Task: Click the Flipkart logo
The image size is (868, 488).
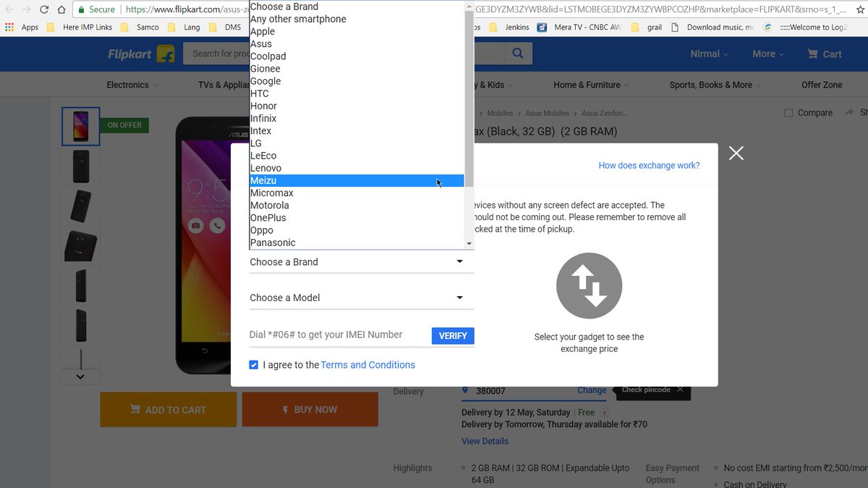Action: click(x=141, y=54)
